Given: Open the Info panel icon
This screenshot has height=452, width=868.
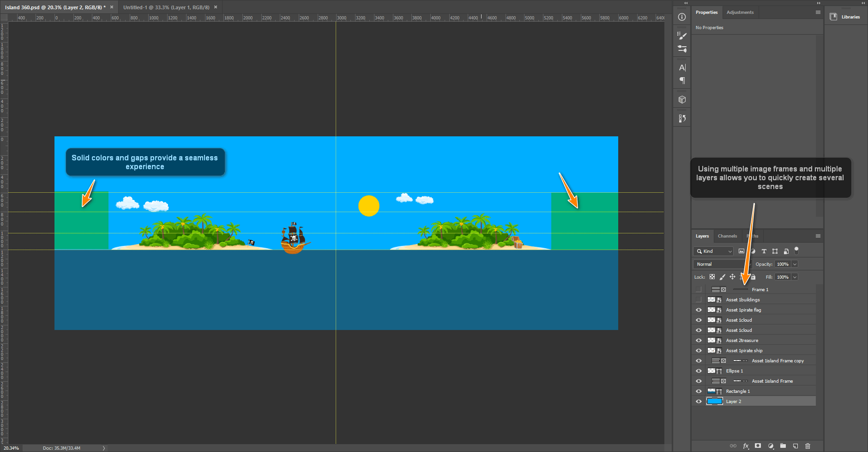Looking at the screenshot, I should click(x=682, y=17).
